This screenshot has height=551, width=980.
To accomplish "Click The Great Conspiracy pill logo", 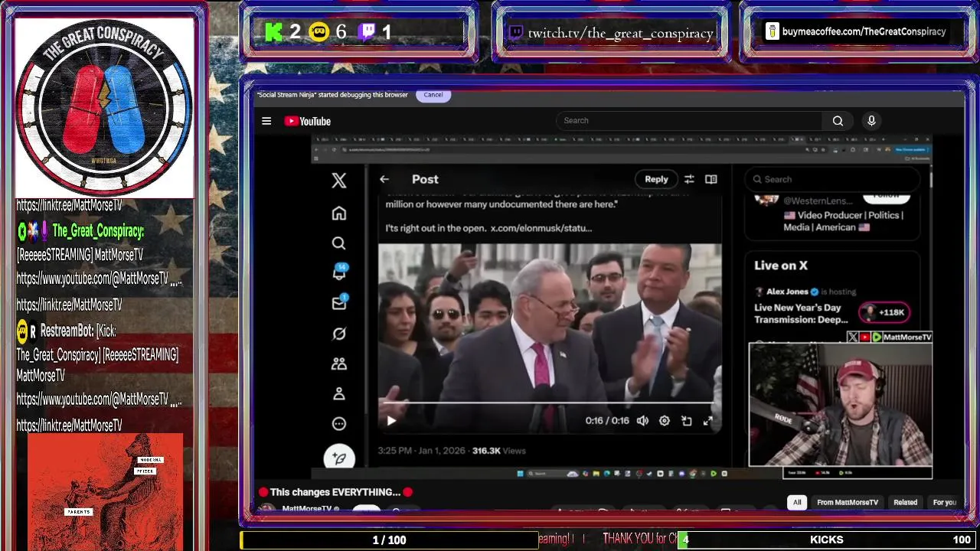I will click(x=104, y=107).
